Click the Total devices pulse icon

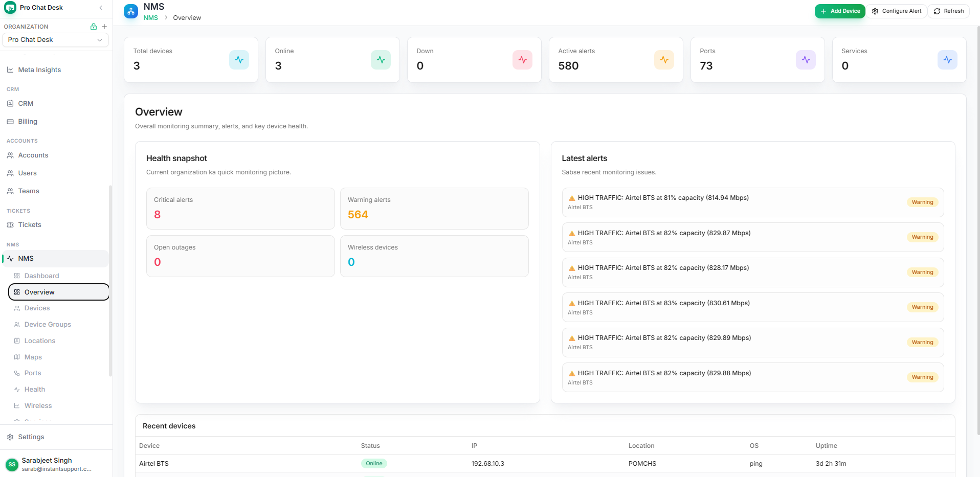[x=239, y=60]
